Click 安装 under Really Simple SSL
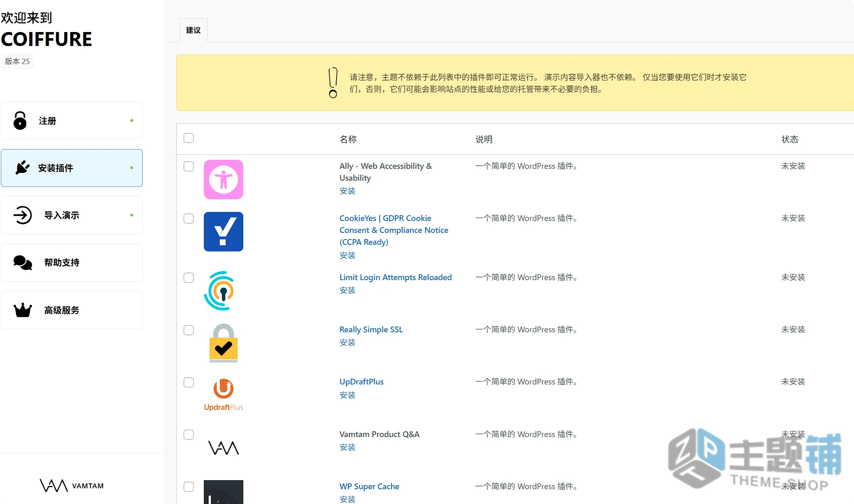854x504 pixels. tap(347, 343)
